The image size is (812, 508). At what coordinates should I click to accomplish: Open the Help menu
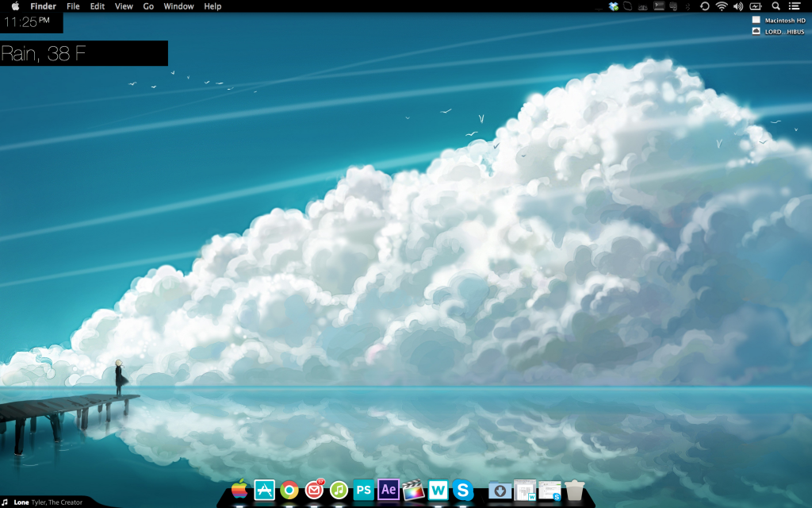tap(213, 6)
